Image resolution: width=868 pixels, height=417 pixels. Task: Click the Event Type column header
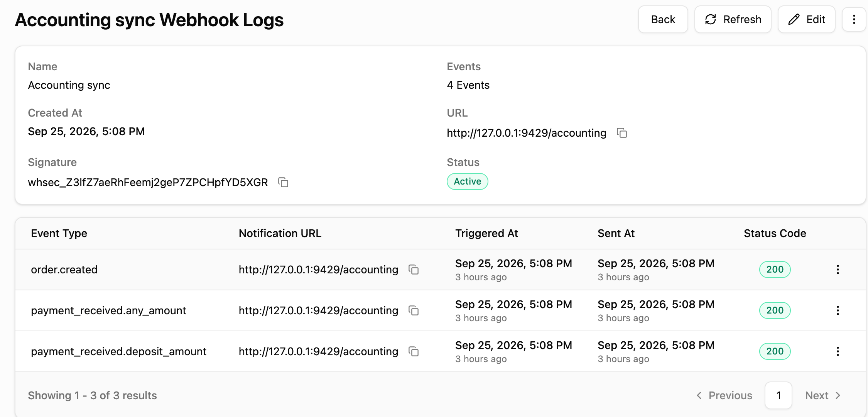[x=59, y=233]
